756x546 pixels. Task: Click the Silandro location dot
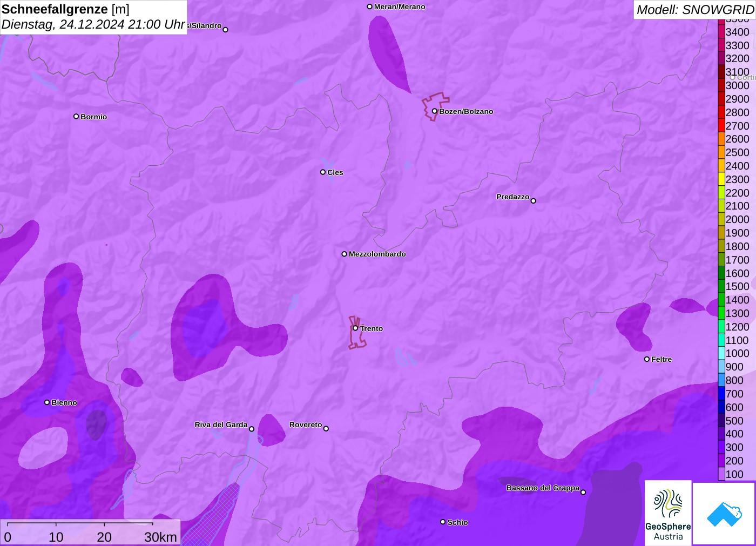click(226, 30)
